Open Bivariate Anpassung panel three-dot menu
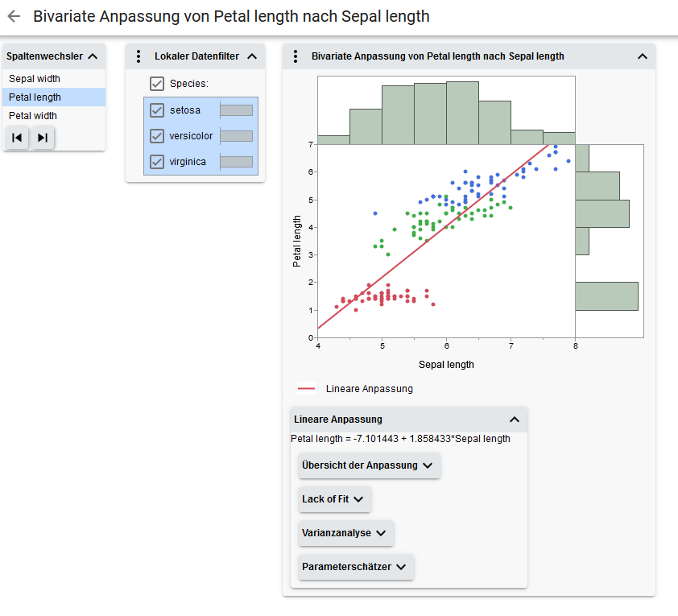Image resolution: width=678 pixels, height=616 pixels. tap(296, 56)
